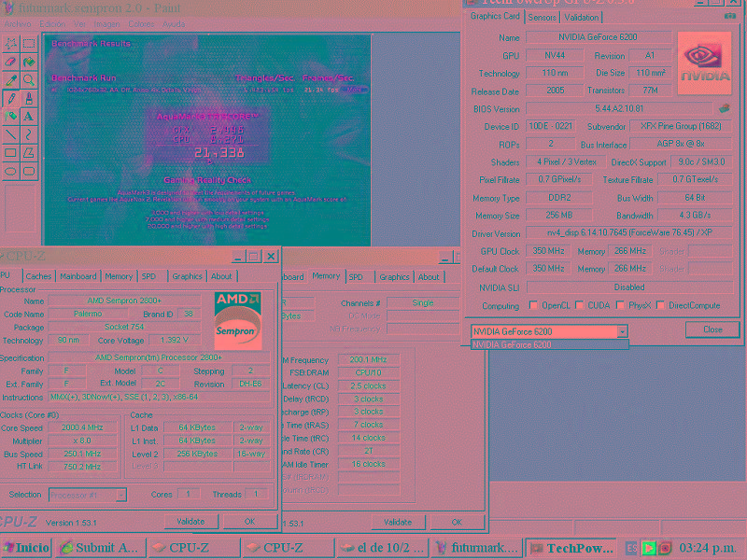This screenshot has height=560, width=747.
Task: Open the Edición menu in Paint
Action: (52, 24)
